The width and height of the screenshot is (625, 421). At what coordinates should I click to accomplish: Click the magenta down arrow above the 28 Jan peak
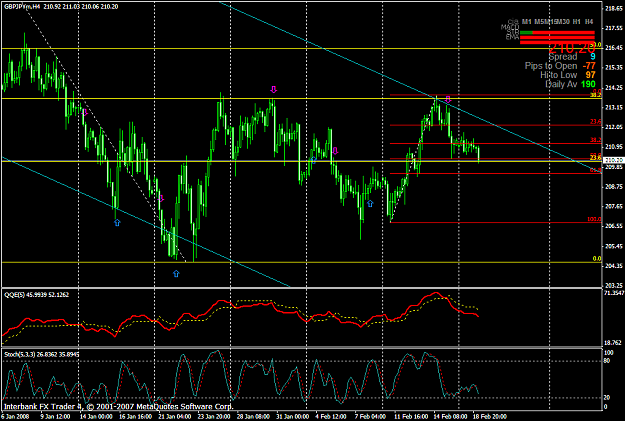(273, 89)
